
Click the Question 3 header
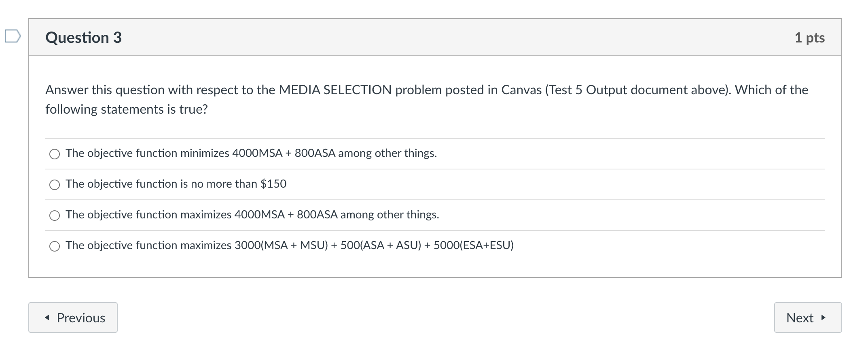tap(83, 37)
